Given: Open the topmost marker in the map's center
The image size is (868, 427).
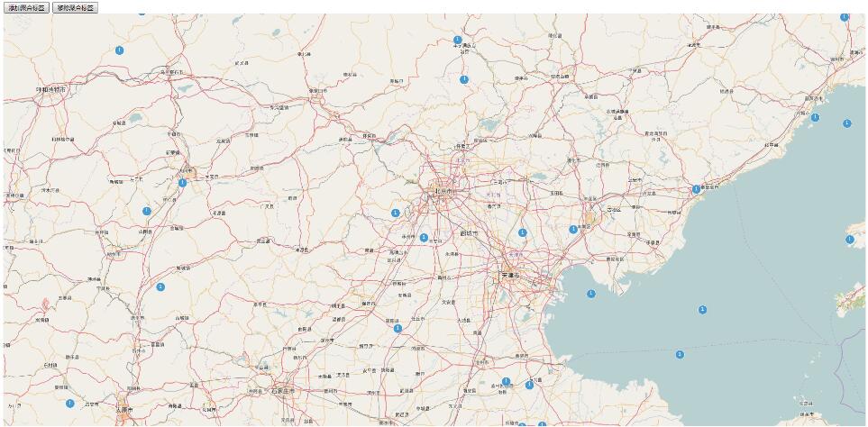Looking at the screenshot, I should (457, 40).
